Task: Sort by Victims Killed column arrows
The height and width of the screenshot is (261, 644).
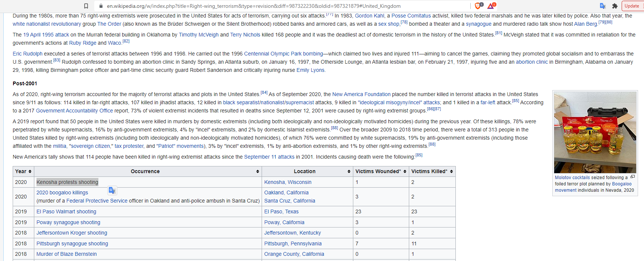Action: pyautogui.click(x=451, y=172)
